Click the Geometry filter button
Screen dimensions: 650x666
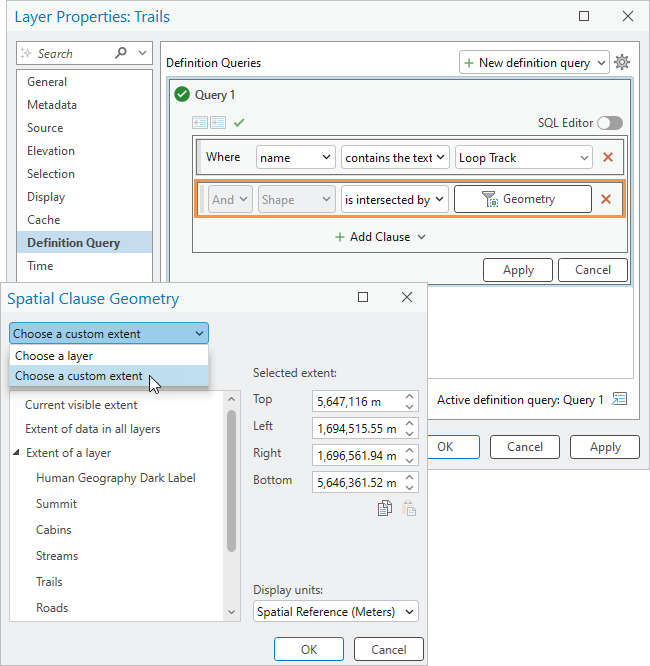[x=522, y=199]
